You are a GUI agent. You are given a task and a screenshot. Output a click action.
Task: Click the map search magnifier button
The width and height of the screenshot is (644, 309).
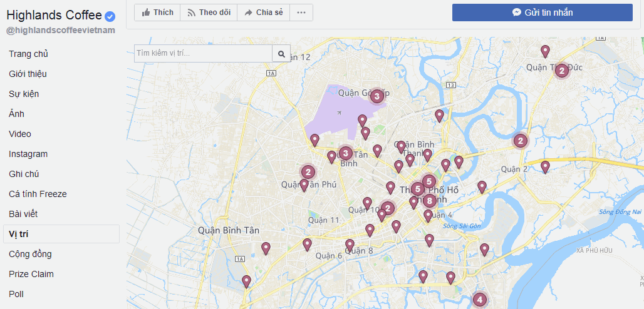(x=281, y=54)
